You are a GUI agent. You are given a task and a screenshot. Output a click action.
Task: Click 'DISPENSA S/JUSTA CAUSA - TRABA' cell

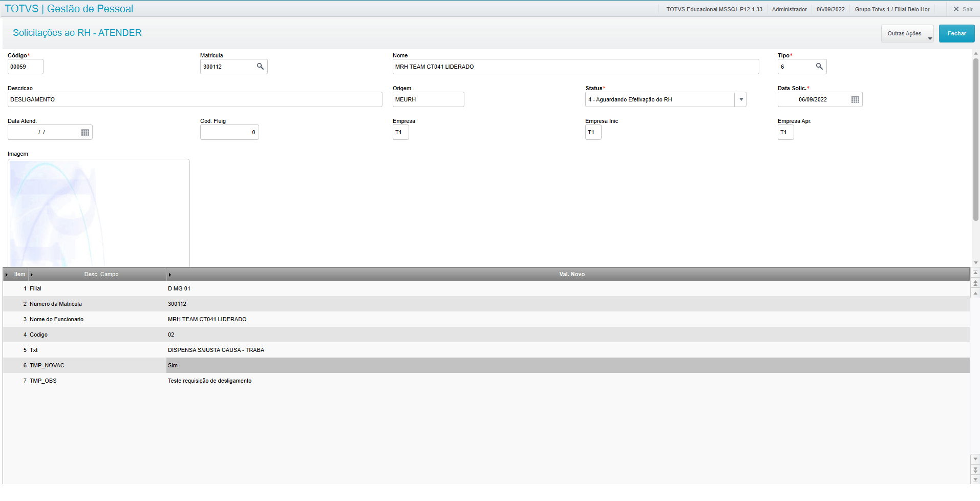(x=216, y=350)
